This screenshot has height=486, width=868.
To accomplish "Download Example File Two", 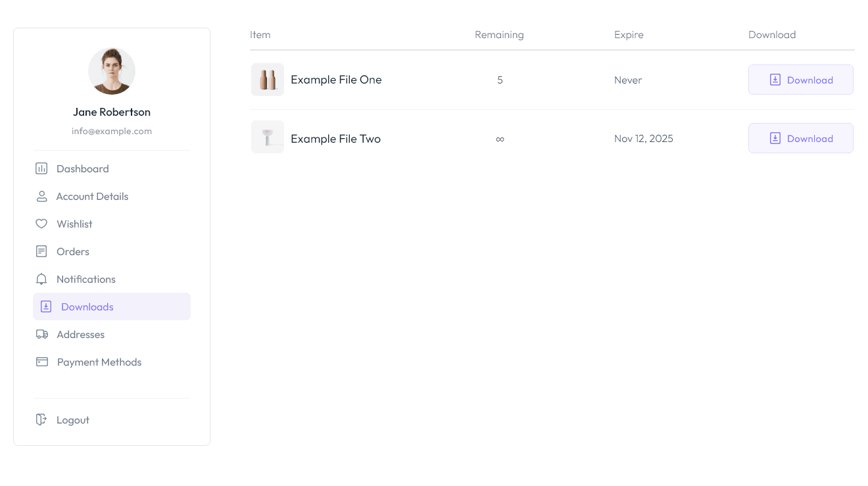I will [800, 138].
